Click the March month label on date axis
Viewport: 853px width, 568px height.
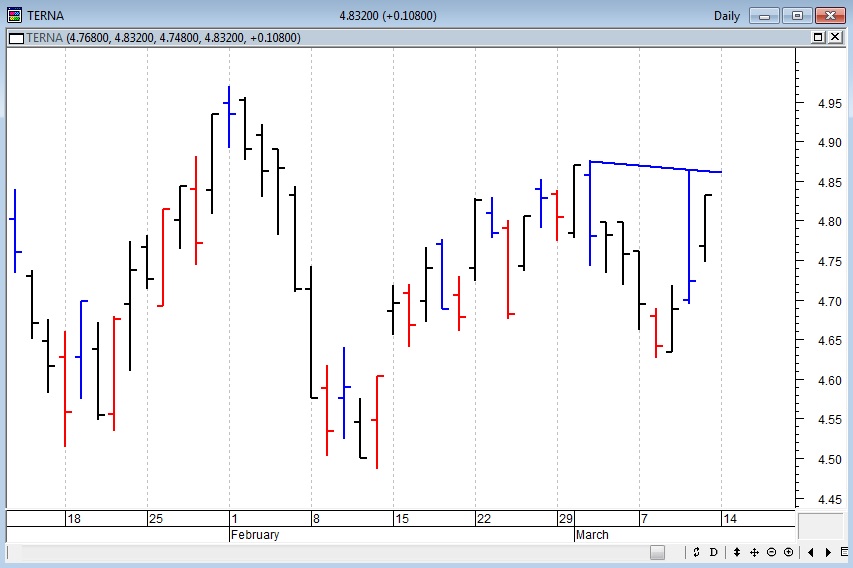(592, 535)
